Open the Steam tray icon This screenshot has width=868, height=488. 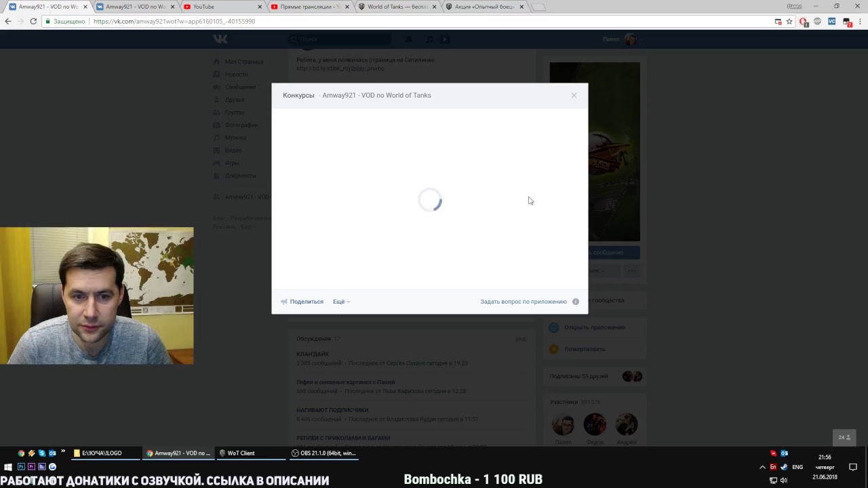point(785,467)
